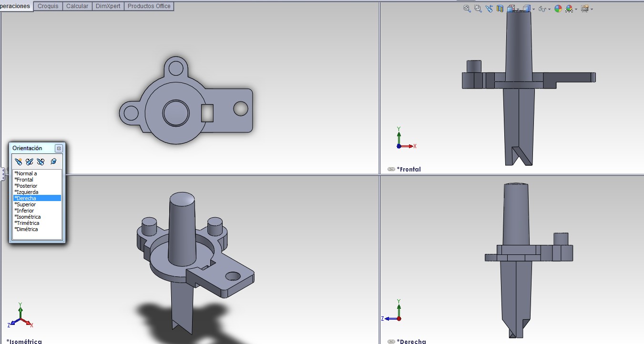Click Reset Standard Views icon in Orientación
Screen dimensions: 644x344
[x=41, y=162]
